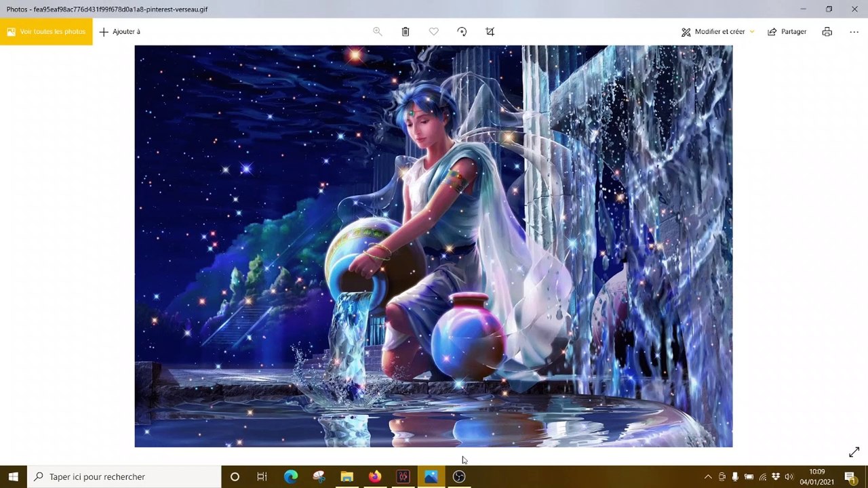
Task: Delete the photo with trash icon
Action: click(406, 32)
